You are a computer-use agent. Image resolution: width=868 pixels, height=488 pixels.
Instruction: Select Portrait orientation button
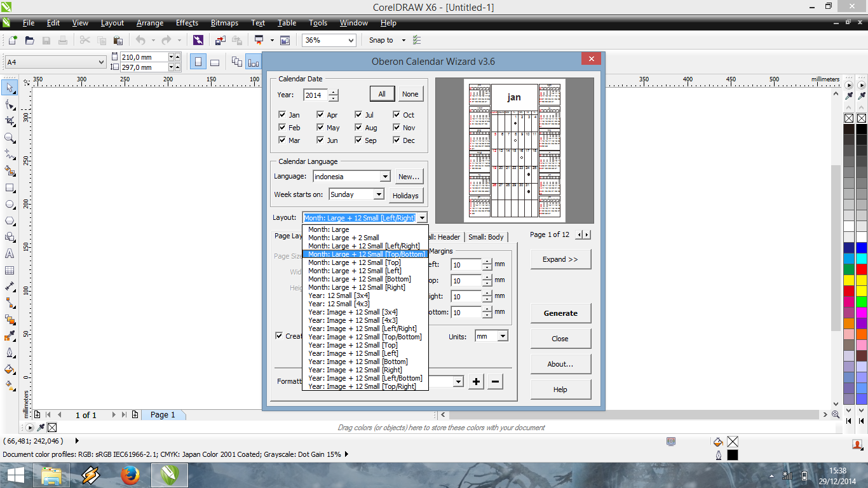(198, 62)
